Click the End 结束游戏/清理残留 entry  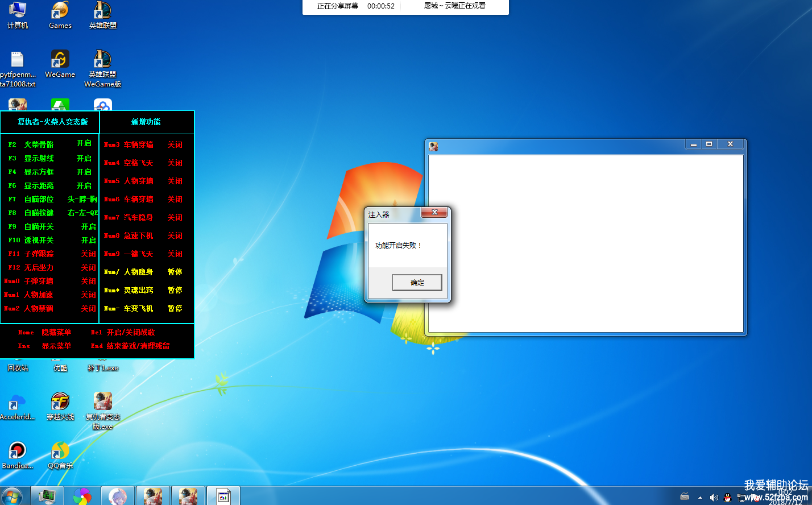click(x=130, y=346)
